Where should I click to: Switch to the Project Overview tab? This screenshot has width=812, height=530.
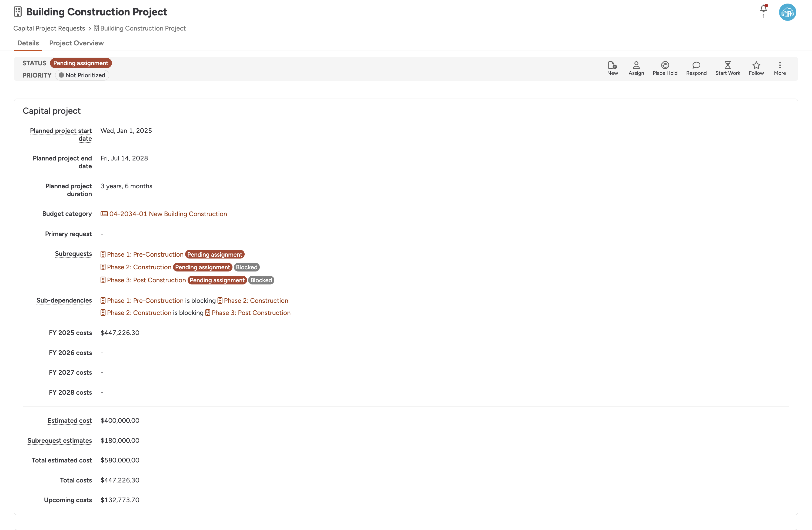[x=76, y=43]
